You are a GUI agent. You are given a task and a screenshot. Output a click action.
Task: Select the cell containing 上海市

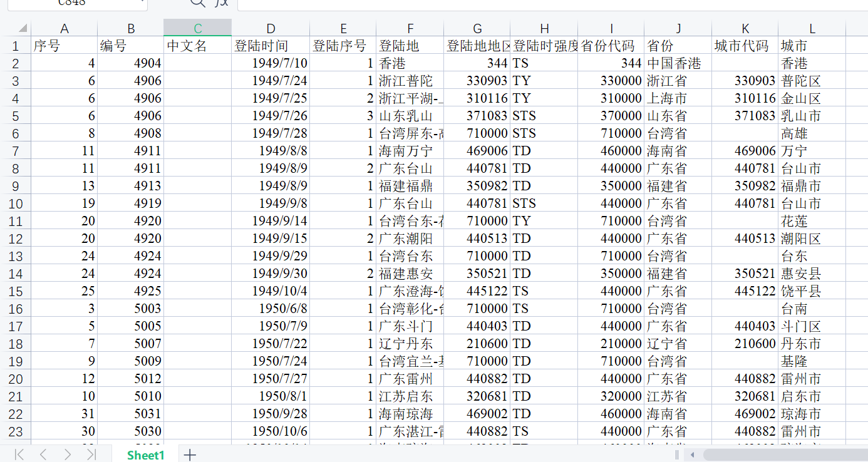click(678, 98)
